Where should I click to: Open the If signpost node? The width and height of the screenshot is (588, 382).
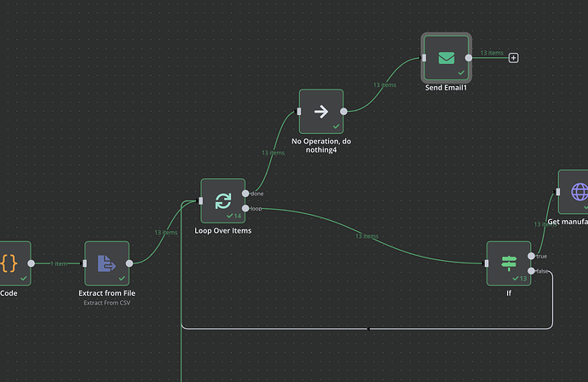click(509, 263)
